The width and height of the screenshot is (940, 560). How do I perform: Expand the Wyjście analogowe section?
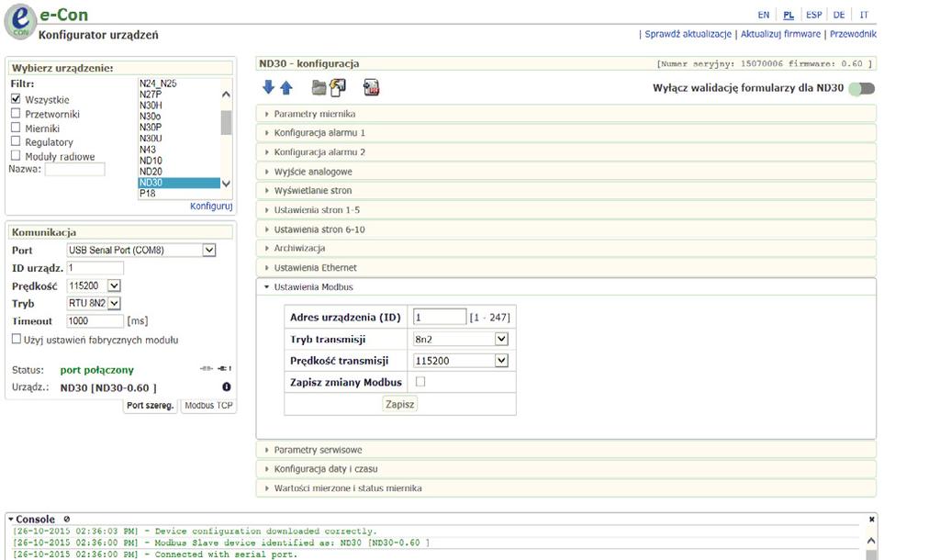click(565, 172)
